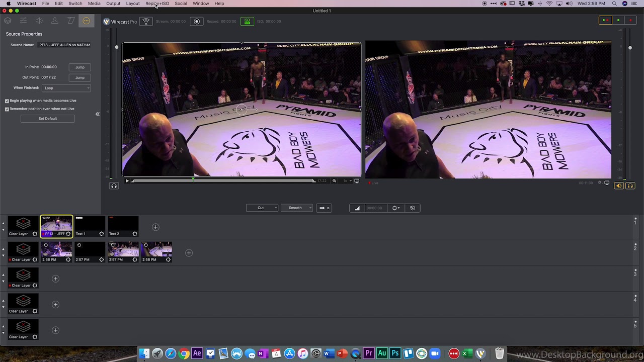
Task: Click the Jump button for In Point
Action: pos(80,67)
